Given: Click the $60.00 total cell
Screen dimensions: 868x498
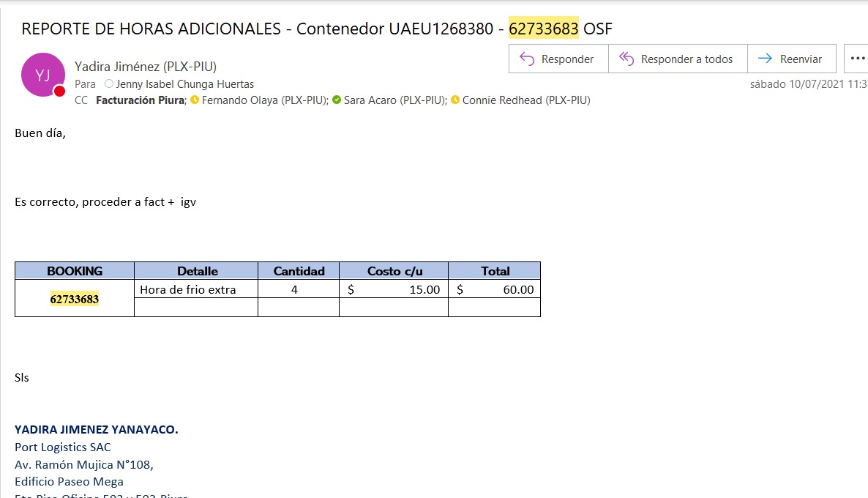Looking at the screenshot, I should coord(495,289).
